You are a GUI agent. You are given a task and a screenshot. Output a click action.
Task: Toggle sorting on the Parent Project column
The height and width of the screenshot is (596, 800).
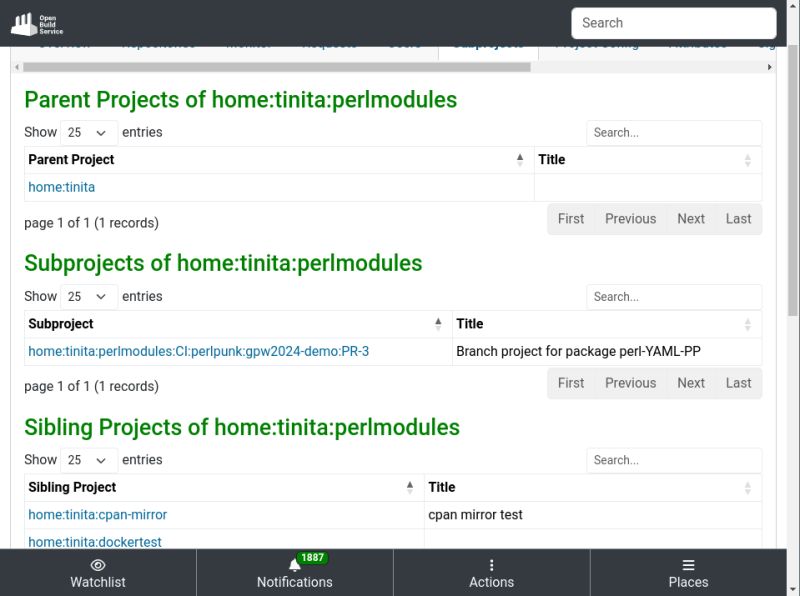point(519,158)
